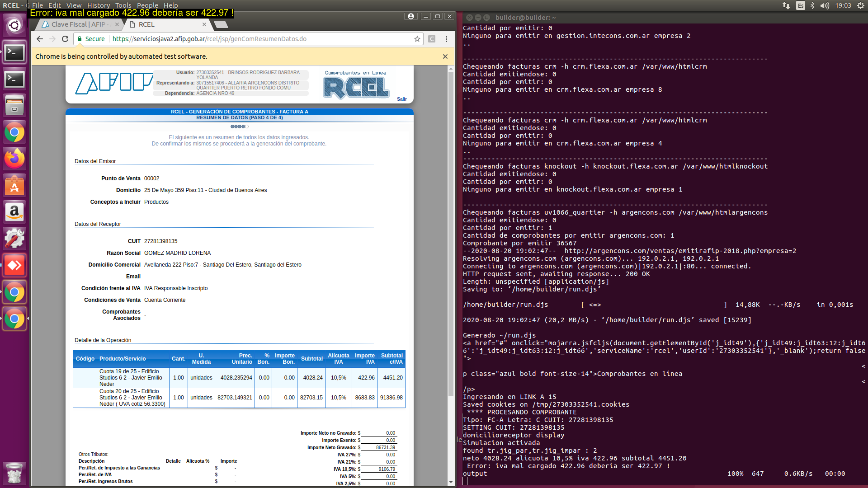Open Ubuntu Software Center icon

pos(14,185)
